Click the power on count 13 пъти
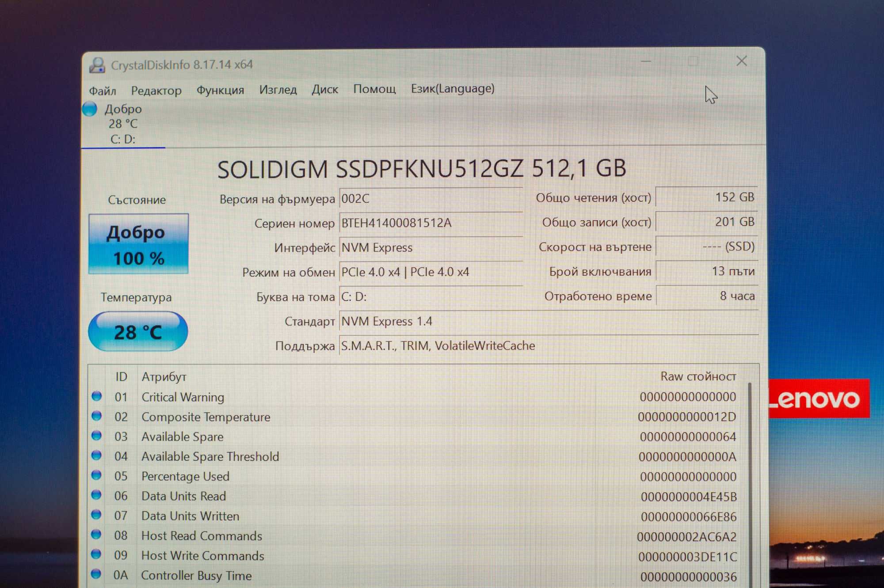The image size is (884, 588). (x=707, y=271)
